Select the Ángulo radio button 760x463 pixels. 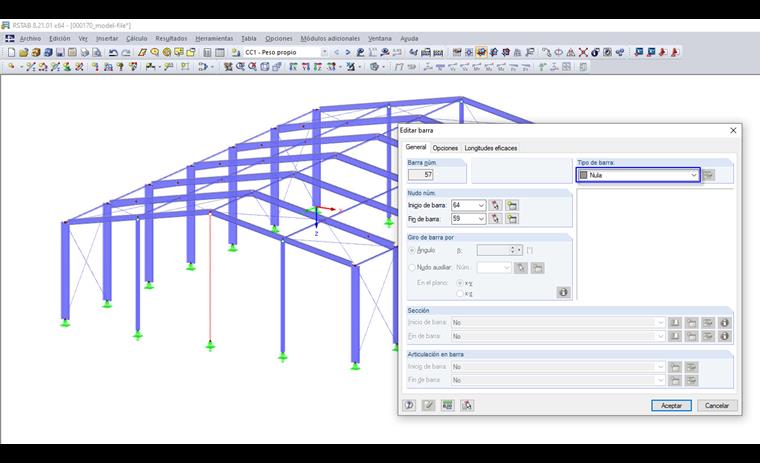tap(412, 250)
